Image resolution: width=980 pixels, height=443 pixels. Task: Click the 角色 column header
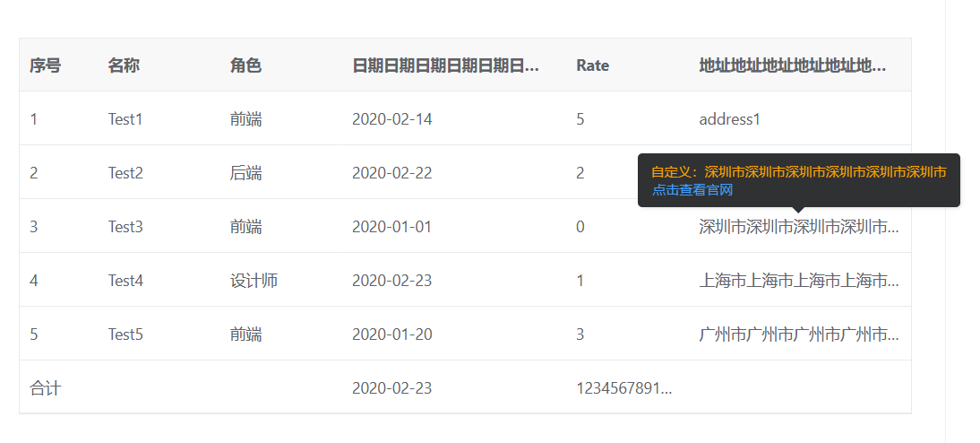click(245, 65)
